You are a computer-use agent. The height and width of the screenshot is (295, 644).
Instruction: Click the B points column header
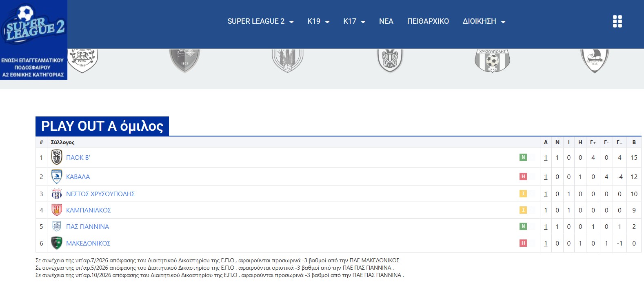click(634, 142)
